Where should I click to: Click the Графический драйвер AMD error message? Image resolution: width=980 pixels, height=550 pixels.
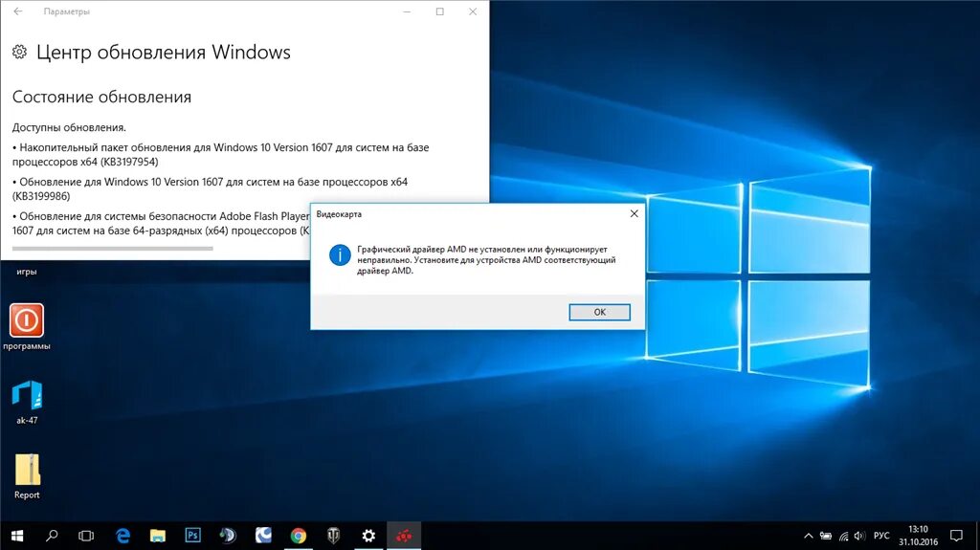(x=486, y=260)
